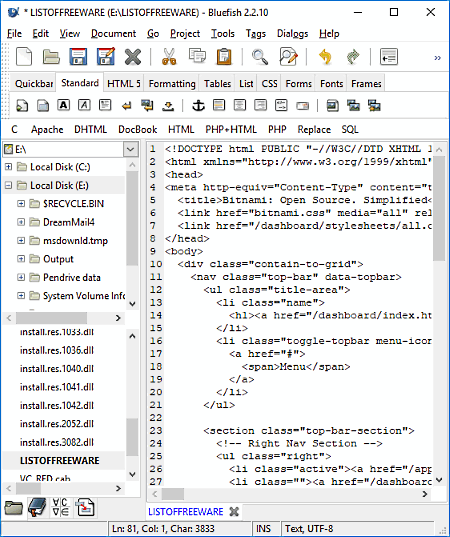Switch to the CSS toolbar tab
Viewport: 450px width, 537px height.
(269, 84)
